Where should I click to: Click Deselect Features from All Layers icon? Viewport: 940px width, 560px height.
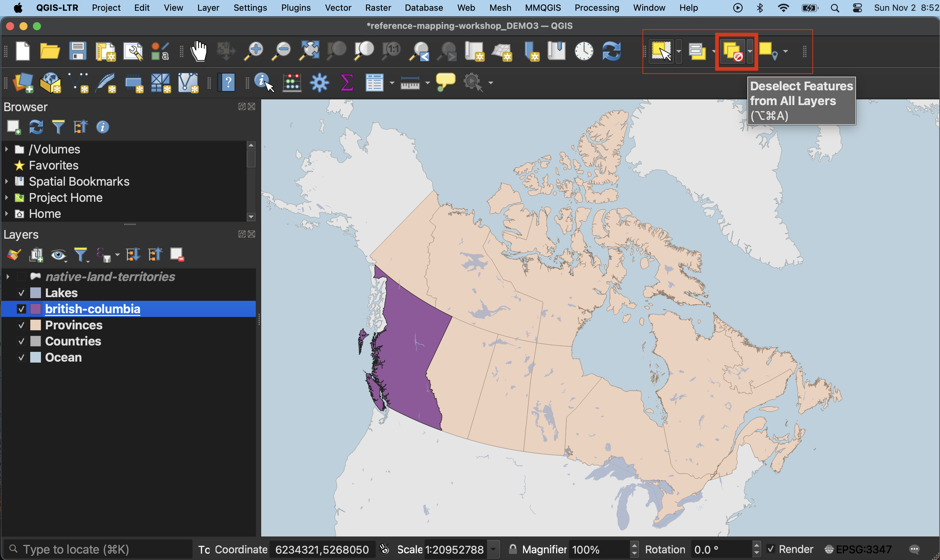click(733, 51)
